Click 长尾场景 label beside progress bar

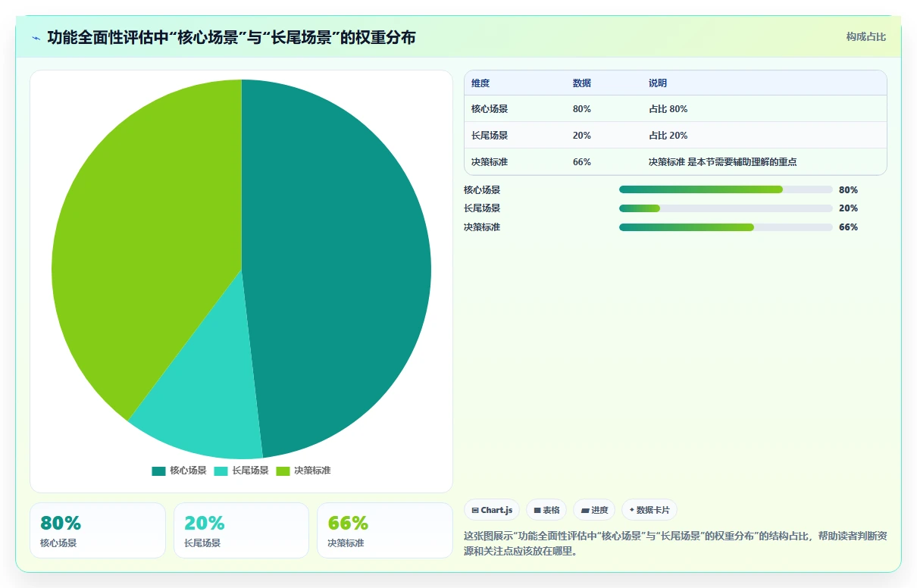point(482,208)
